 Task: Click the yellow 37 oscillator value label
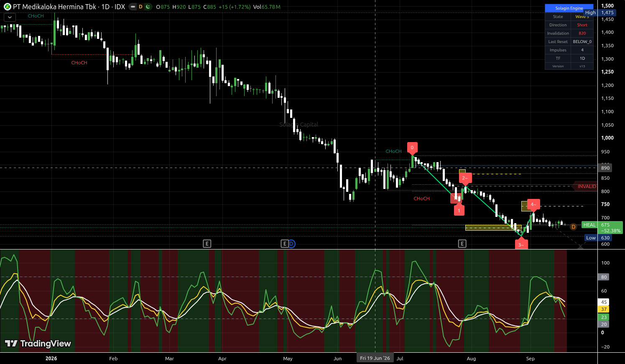pyautogui.click(x=604, y=309)
